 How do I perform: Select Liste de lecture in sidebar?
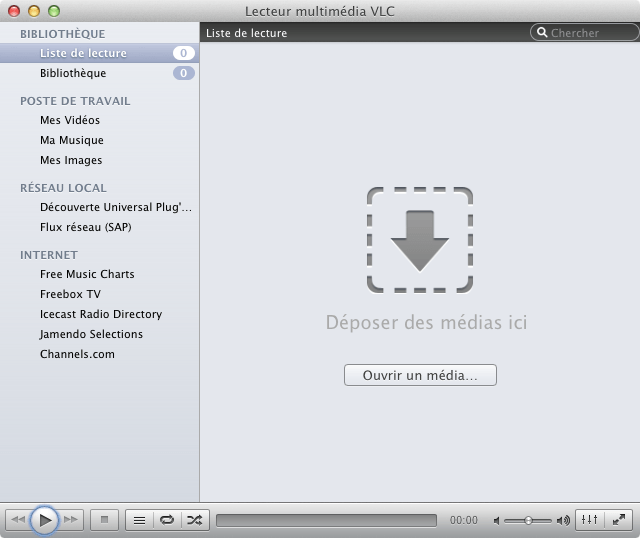pyautogui.click(x=99, y=53)
